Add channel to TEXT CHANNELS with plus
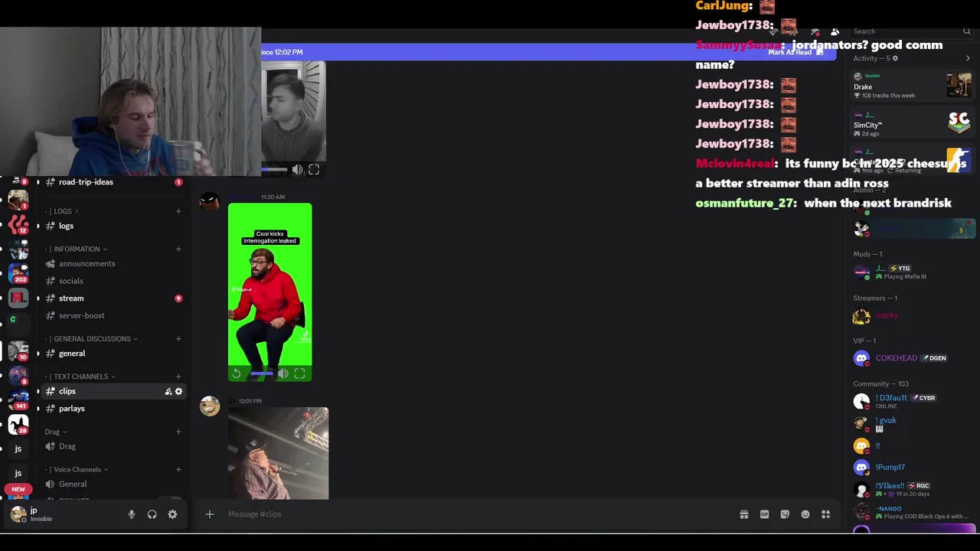 [x=178, y=377]
